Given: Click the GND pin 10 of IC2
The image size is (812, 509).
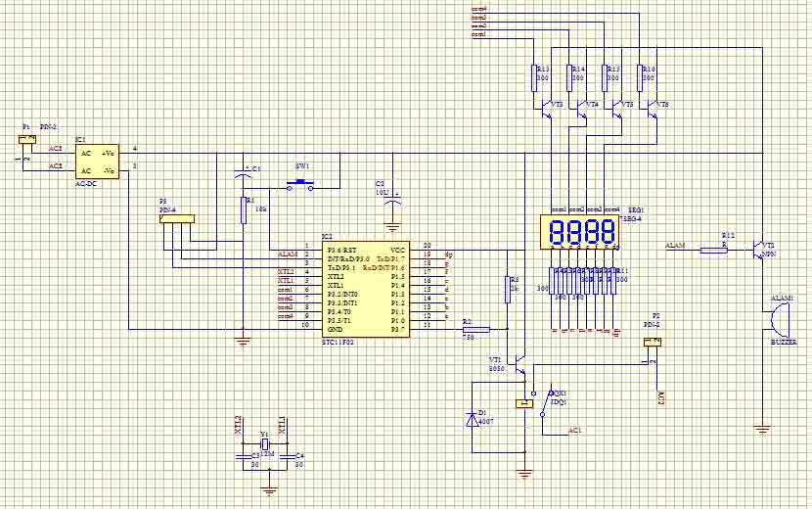Looking at the screenshot, I should [335, 329].
